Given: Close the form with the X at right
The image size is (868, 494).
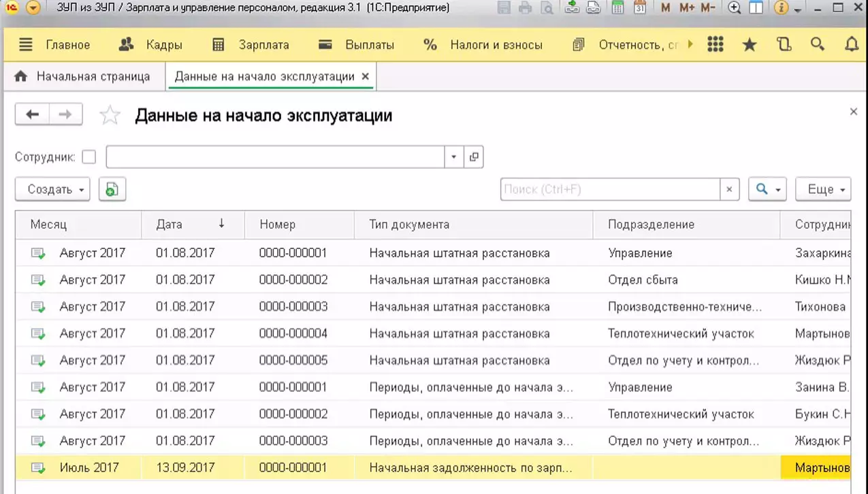Looking at the screenshot, I should [x=854, y=112].
